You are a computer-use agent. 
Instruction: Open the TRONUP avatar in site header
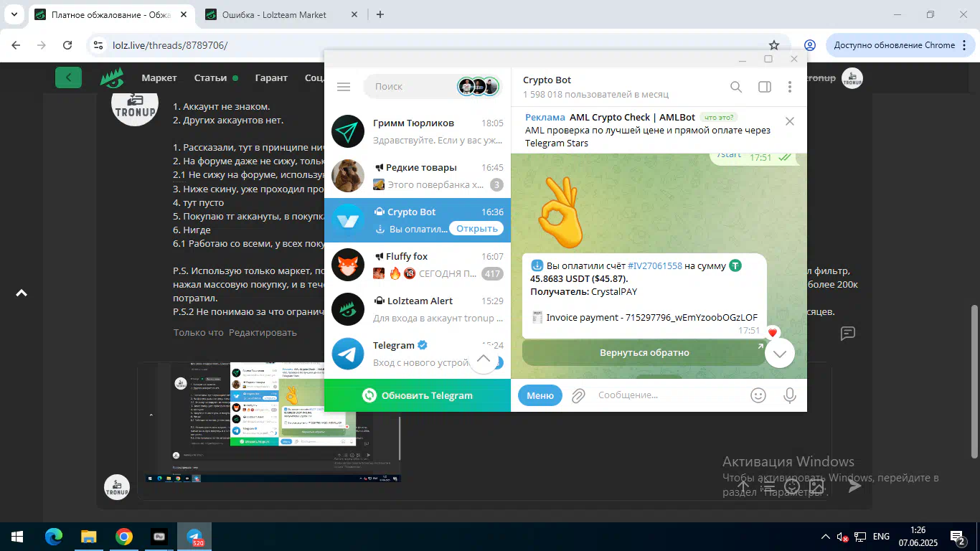[x=852, y=78]
